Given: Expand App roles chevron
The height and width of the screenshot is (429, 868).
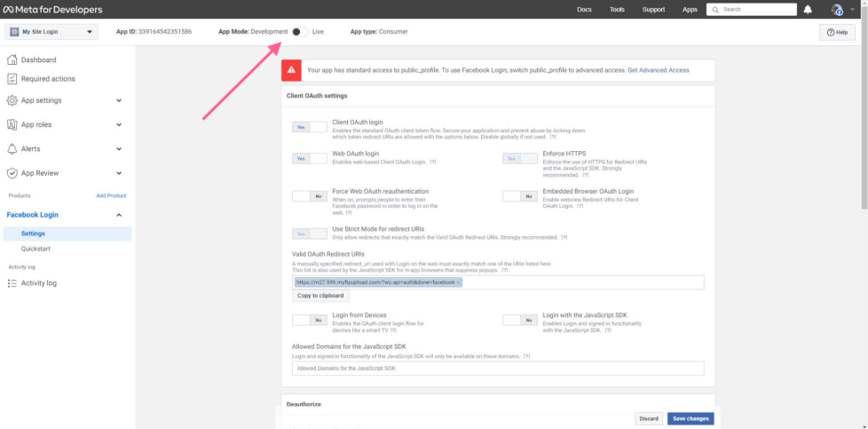Looking at the screenshot, I should point(119,124).
